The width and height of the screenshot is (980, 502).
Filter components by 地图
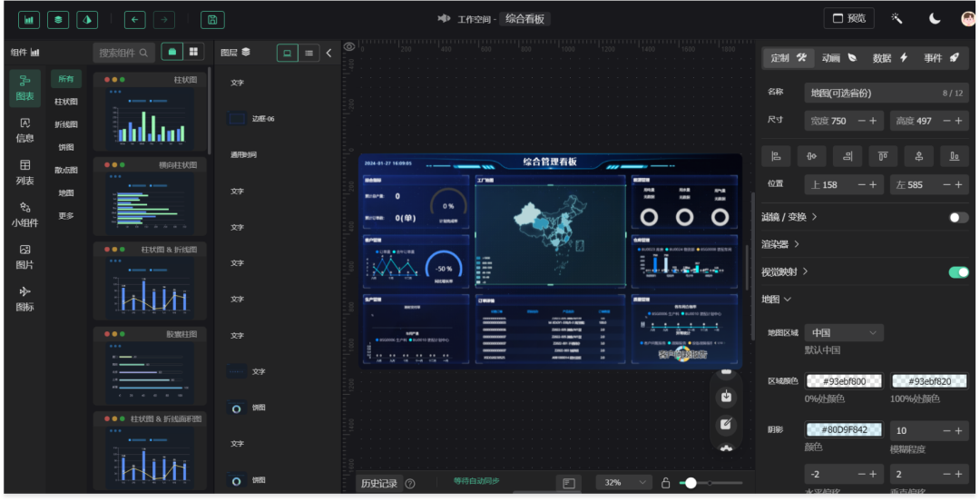point(66,192)
